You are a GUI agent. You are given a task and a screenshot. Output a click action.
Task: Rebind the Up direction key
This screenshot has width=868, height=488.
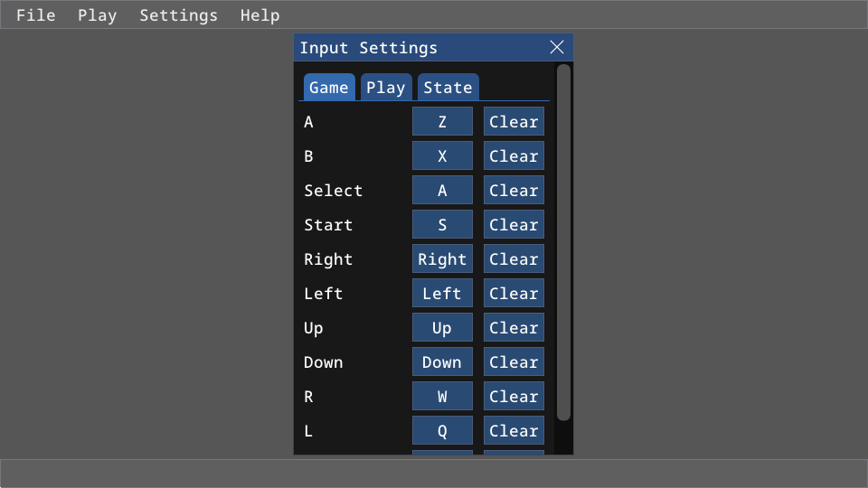(442, 328)
